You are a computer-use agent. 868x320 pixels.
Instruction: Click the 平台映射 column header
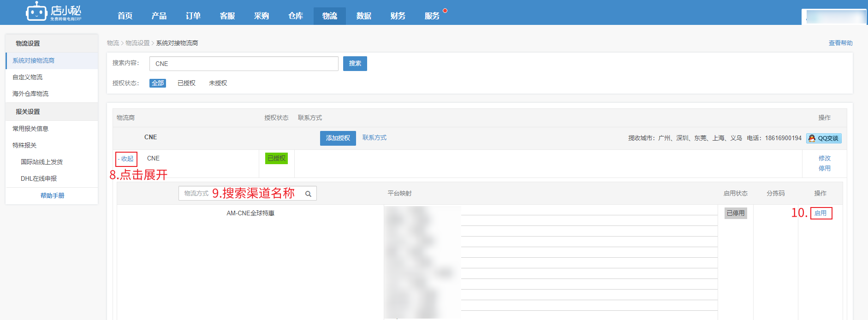[399, 194]
